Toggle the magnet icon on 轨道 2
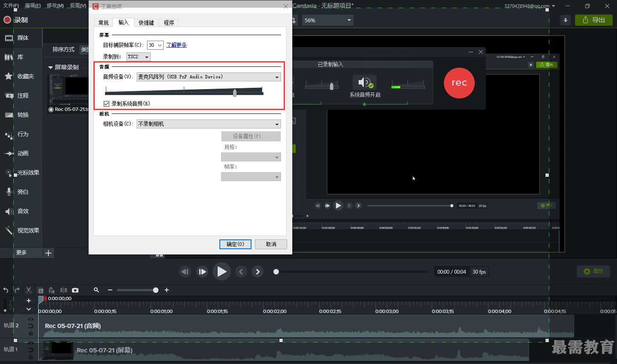The width and height of the screenshot is (617, 364). tap(31, 326)
